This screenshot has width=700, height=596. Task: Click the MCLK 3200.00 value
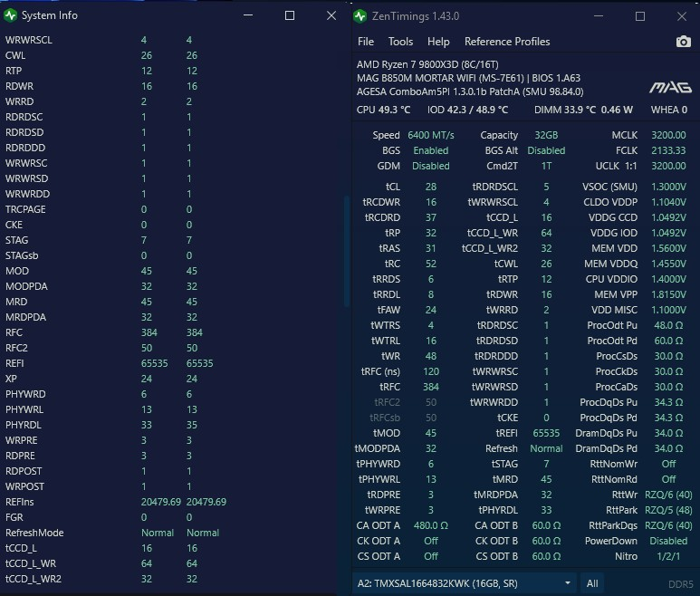tap(668, 135)
